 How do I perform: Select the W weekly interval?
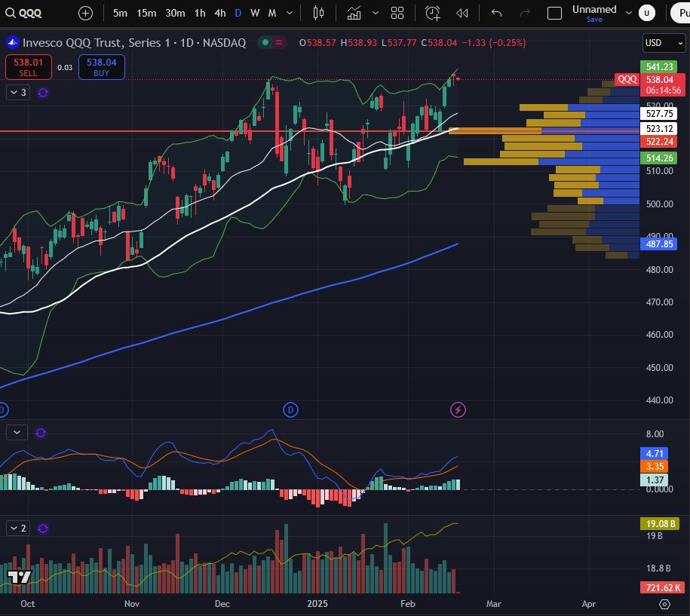255,14
